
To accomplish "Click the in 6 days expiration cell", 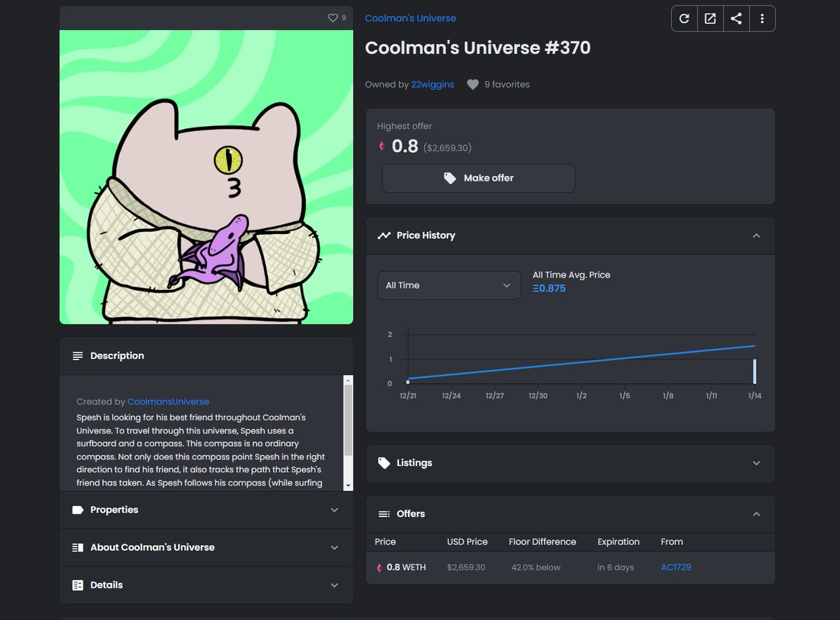I will [616, 567].
